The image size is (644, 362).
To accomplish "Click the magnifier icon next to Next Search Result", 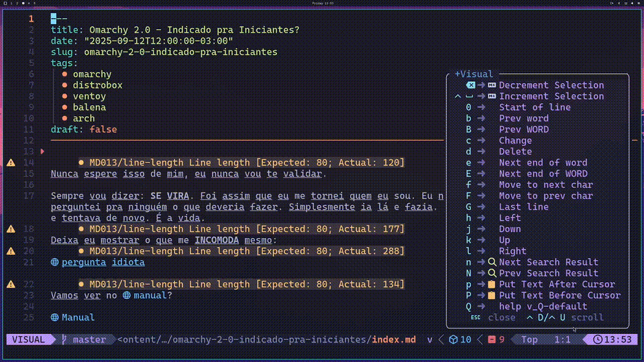I will point(492,262).
